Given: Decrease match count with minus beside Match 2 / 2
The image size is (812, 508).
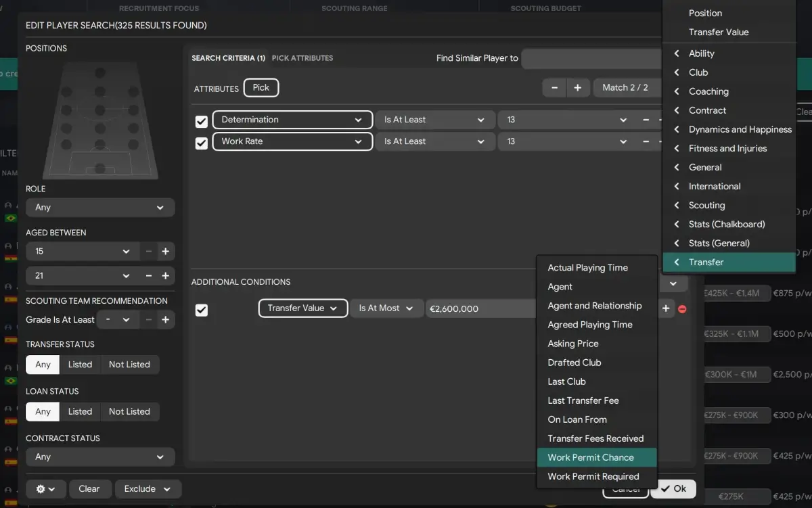Looking at the screenshot, I should [554, 87].
